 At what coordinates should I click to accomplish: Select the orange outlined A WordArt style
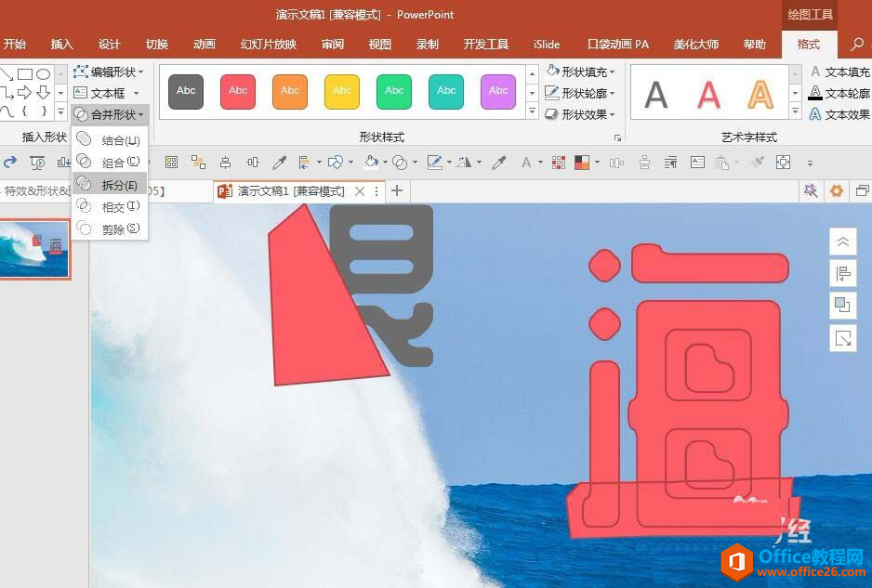coord(760,95)
